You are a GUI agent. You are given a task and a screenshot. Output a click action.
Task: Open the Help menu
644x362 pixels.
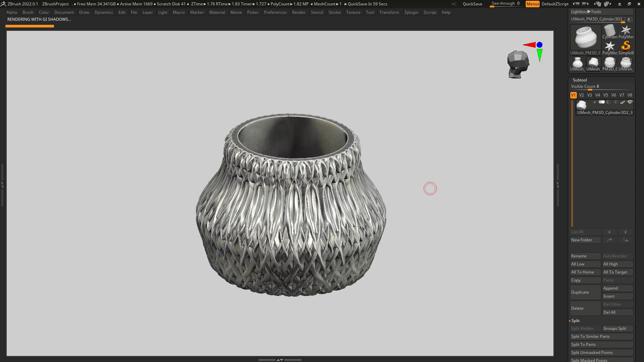446,12
